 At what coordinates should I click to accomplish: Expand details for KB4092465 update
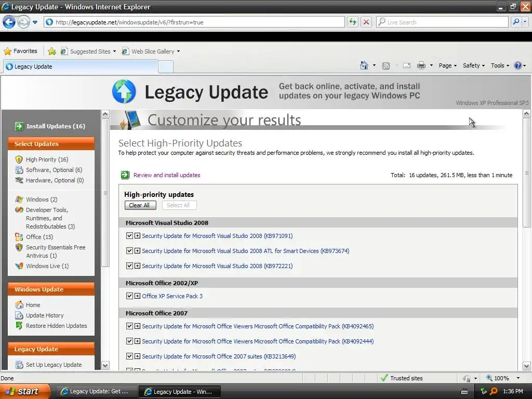pos(137,326)
